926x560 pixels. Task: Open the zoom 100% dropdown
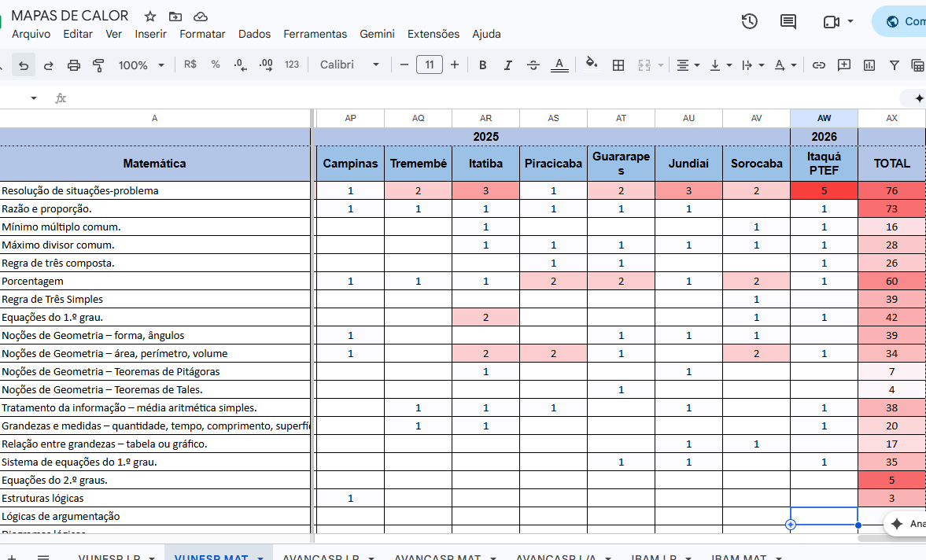[x=141, y=65]
